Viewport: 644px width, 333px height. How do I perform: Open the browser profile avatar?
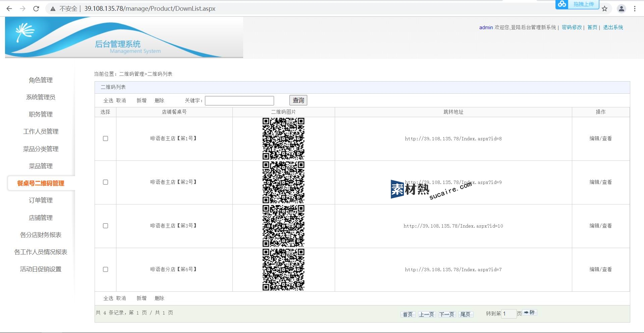[621, 9]
